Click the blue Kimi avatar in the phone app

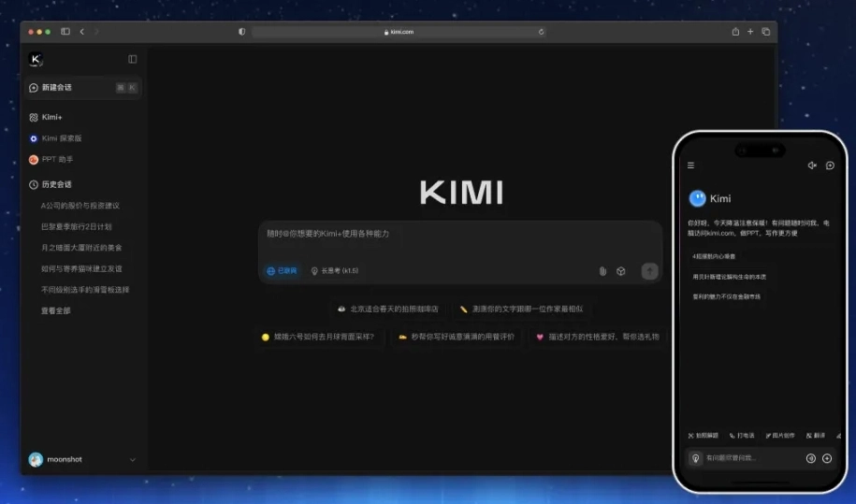coord(697,198)
